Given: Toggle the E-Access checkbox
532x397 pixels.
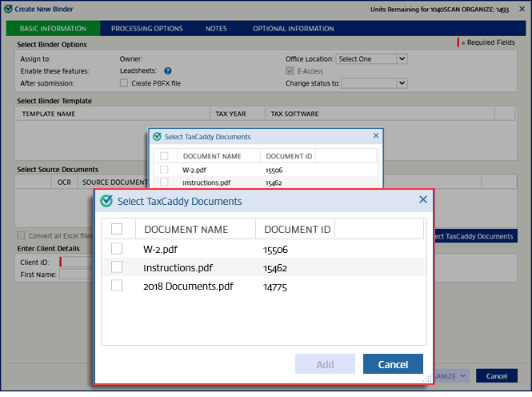Looking at the screenshot, I should coord(290,71).
